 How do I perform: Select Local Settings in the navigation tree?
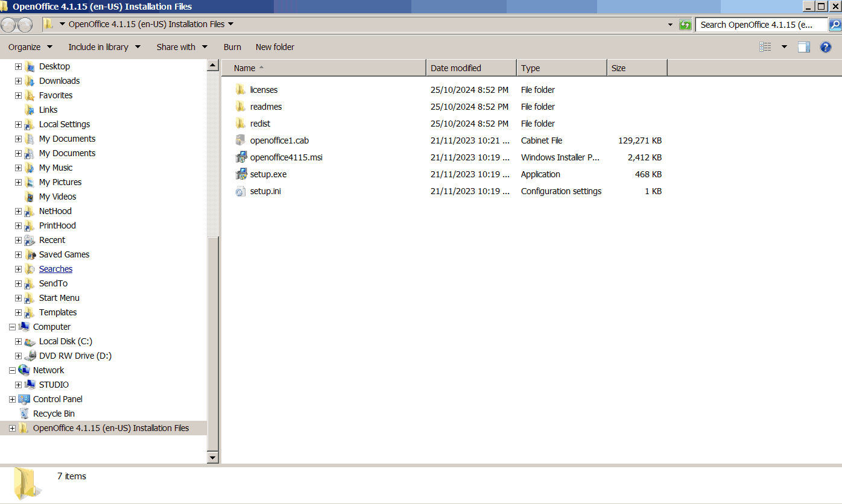(65, 124)
